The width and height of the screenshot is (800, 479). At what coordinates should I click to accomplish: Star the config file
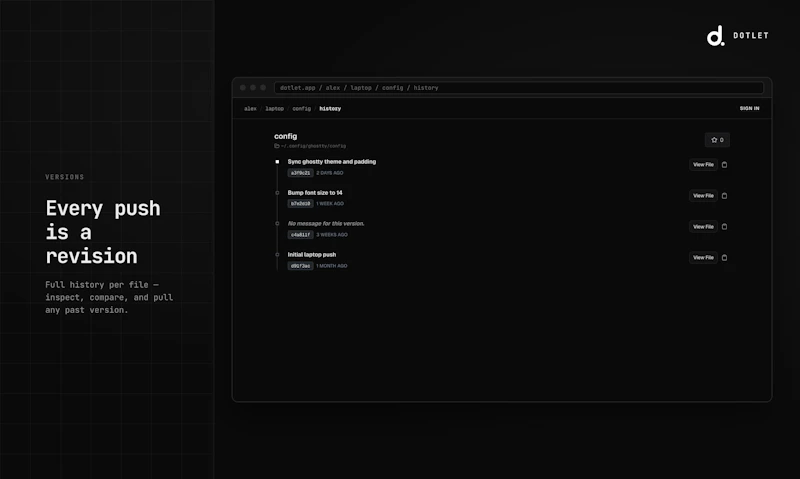click(717, 140)
